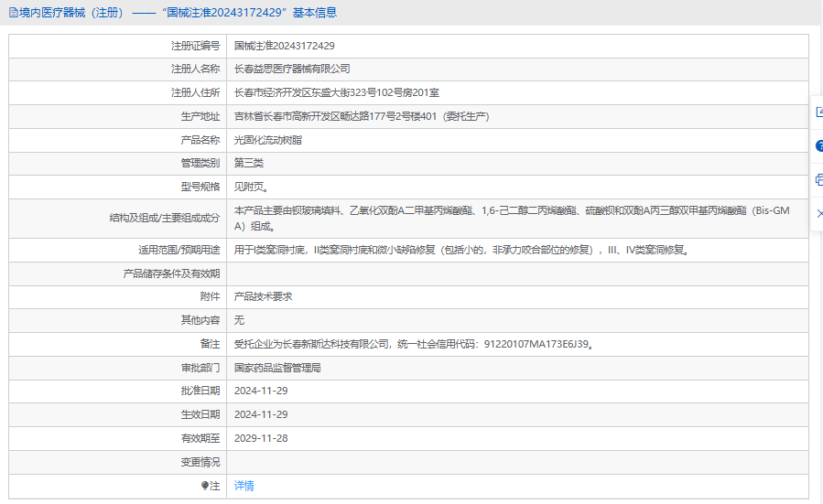Click the 管理类别 label
This screenshot has height=504, width=823.
(200, 163)
